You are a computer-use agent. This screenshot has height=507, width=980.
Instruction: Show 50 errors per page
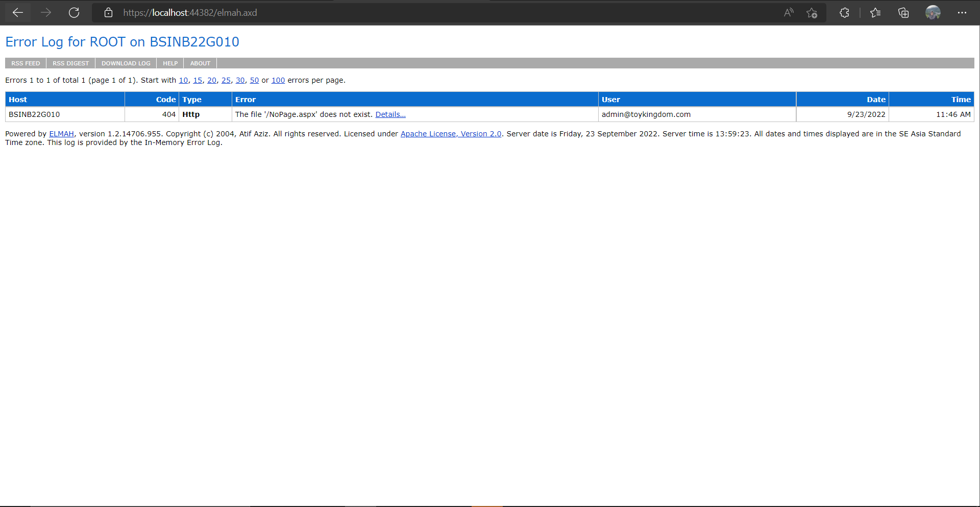[x=254, y=80]
